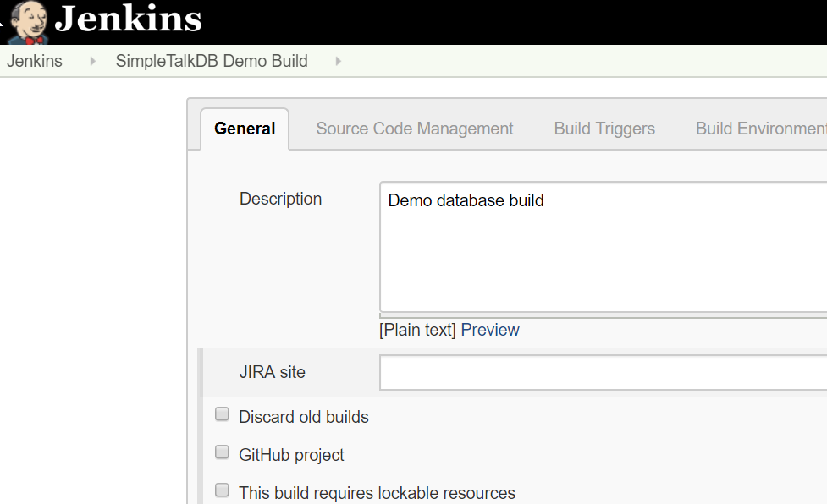Open the Build Environment tab

click(760, 128)
